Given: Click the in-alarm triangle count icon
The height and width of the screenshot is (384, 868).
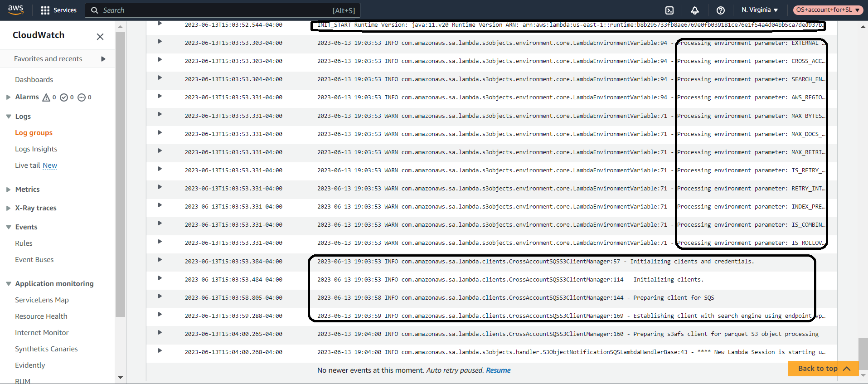Looking at the screenshot, I should tap(46, 97).
